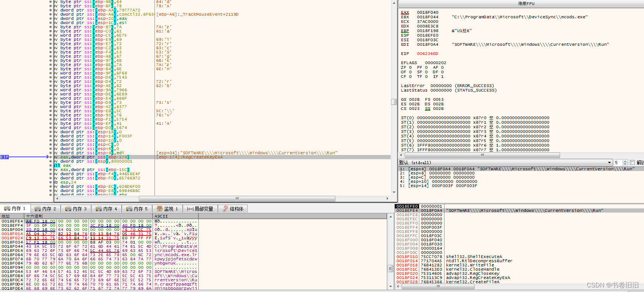The height and width of the screenshot is (292, 644).
Task: Click up arrow of disassembly vertical scrollbar
Action: click(394, 3)
